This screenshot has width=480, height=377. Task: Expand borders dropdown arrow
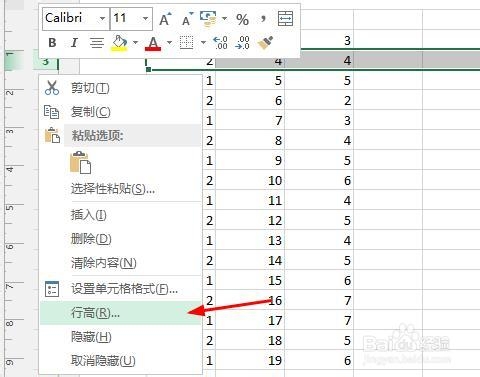203,43
